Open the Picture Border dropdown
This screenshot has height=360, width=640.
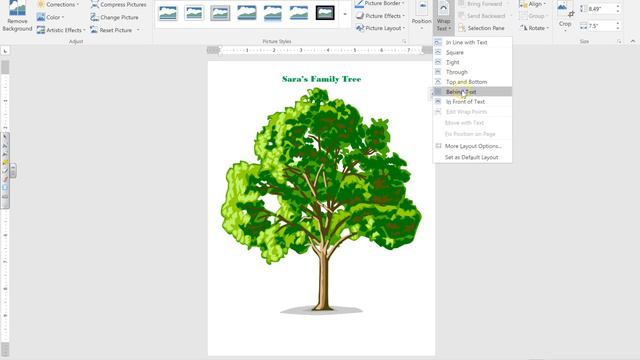(380, 4)
